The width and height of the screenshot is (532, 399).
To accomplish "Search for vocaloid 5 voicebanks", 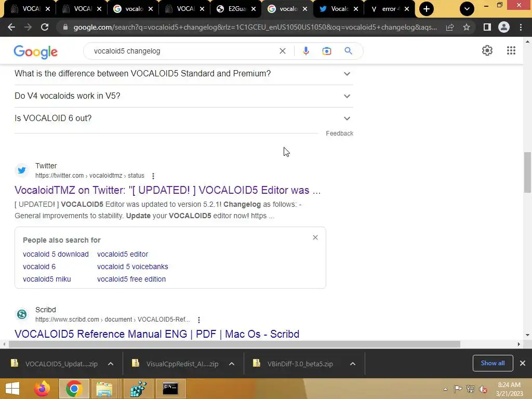I will [x=132, y=267].
